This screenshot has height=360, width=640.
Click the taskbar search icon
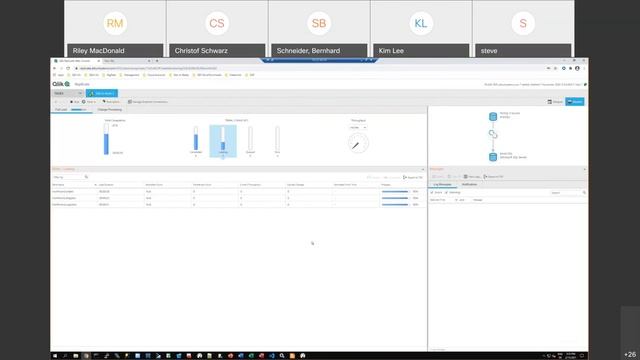pyautogui.click(x=65, y=356)
